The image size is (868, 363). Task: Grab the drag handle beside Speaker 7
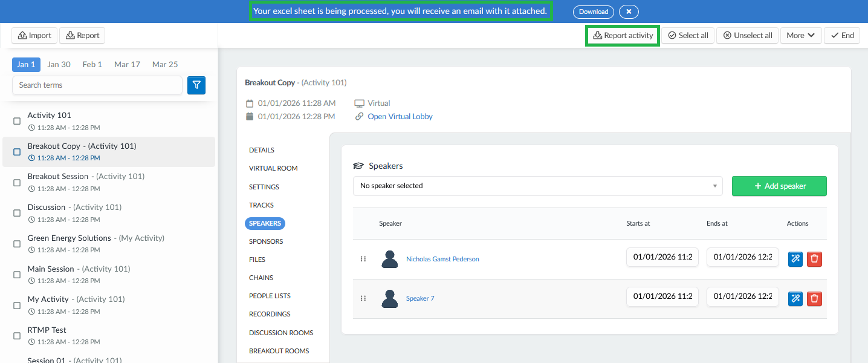coord(363,298)
